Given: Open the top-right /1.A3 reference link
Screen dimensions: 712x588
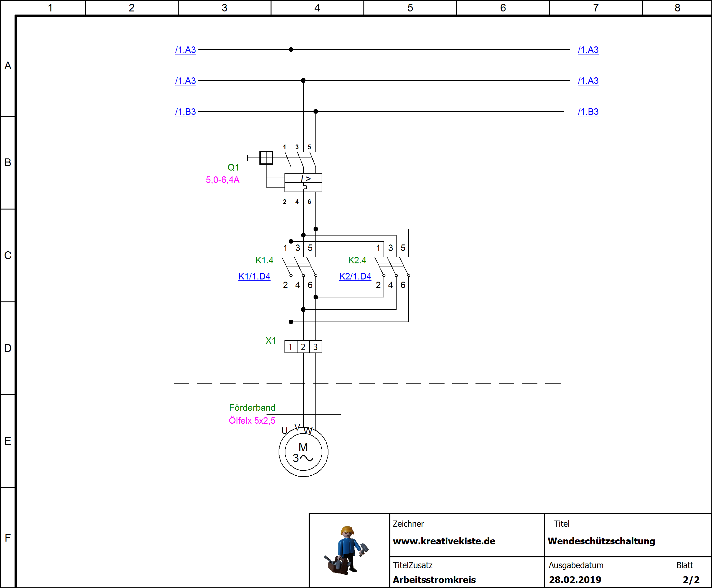Looking at the screenshot, I should [x=588, y=50].
